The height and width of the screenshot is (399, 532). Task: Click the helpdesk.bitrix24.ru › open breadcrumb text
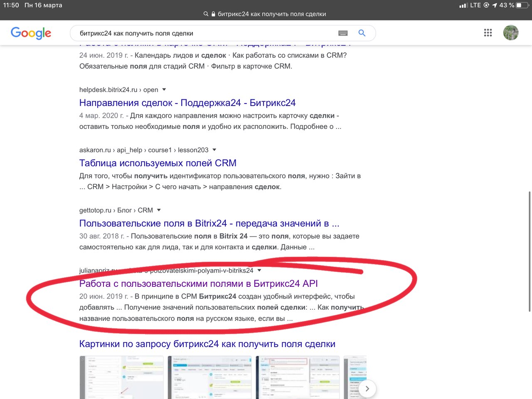coord(119,90)
